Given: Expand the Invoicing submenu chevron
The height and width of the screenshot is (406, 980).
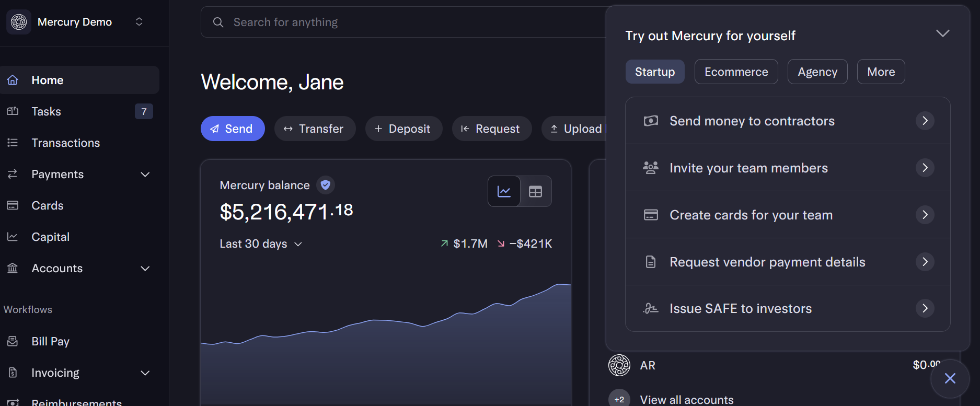Looking at the screenshot, I should [145, 373].
